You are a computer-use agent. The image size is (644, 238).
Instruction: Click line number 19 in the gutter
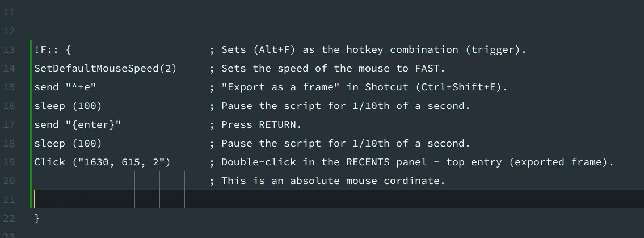point(9,162)
